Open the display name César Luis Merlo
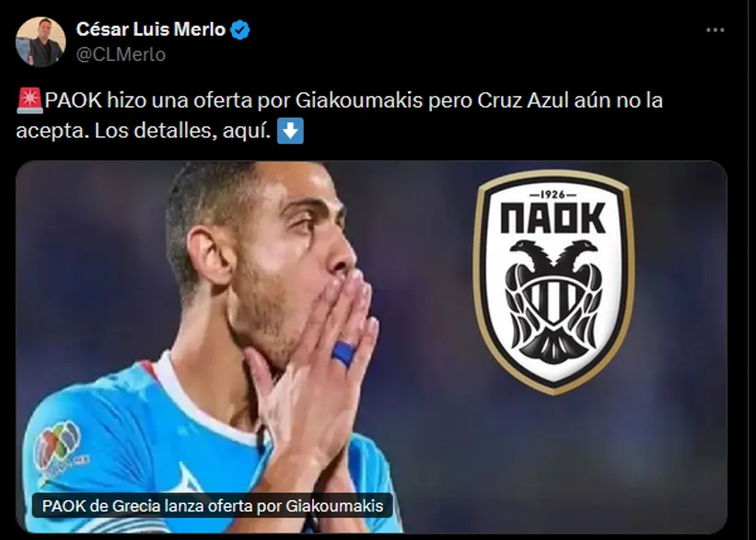The width and height of the screenshot is (756, 540). pos(151,29)
